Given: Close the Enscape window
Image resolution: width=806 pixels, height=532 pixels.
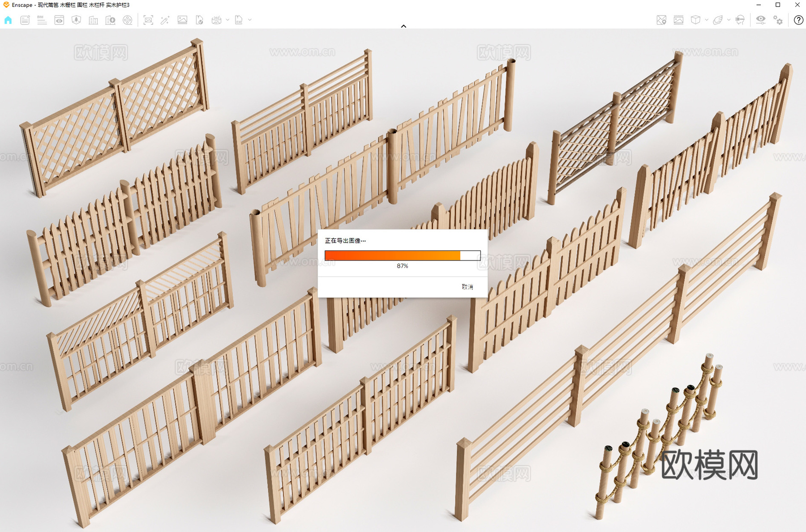Looking at the screenshot, I should pyautogui.click(x=797, y=5).
